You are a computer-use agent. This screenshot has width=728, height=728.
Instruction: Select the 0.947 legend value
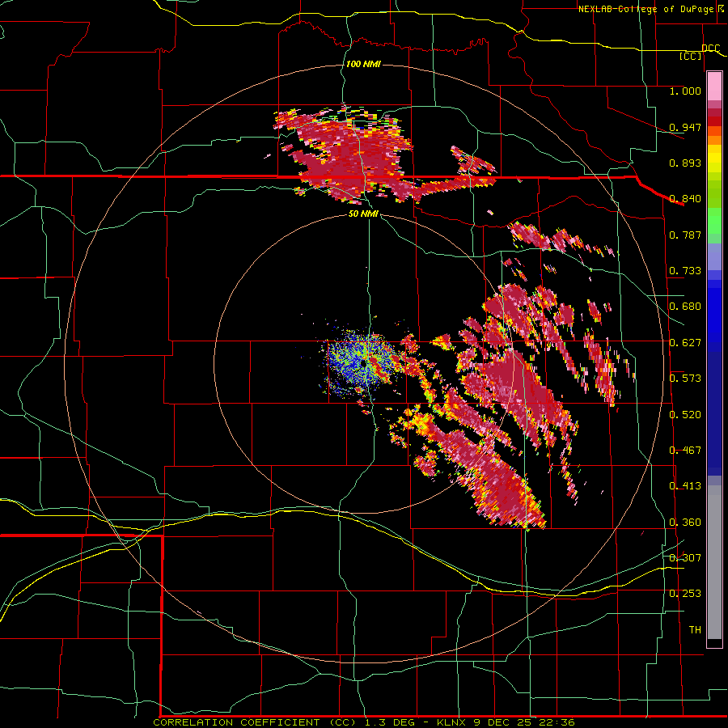(x=685, y=127)
